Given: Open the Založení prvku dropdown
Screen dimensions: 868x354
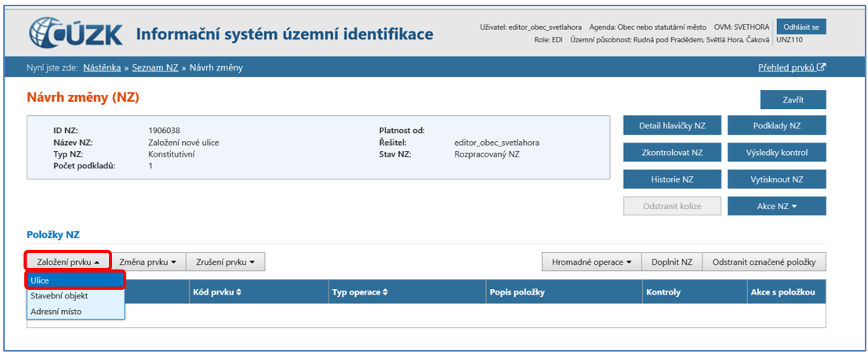Looking at the screenshot, I should tap(67, 262).
